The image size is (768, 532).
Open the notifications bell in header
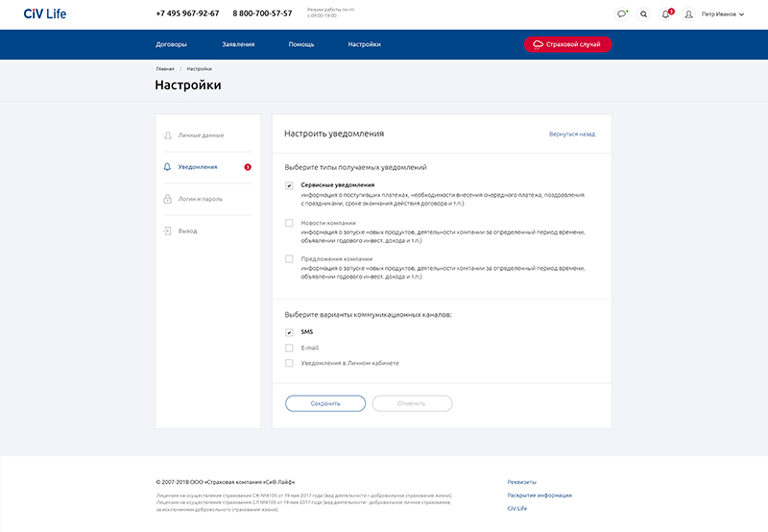665,14
